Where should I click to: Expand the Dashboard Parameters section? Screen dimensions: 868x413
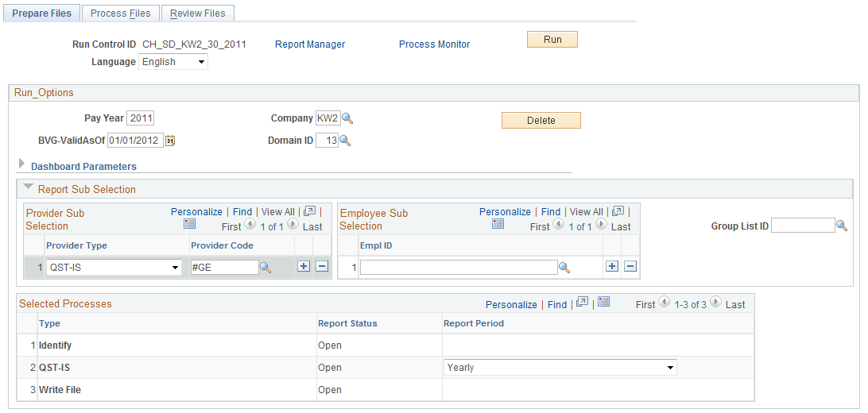coord(83,167)
